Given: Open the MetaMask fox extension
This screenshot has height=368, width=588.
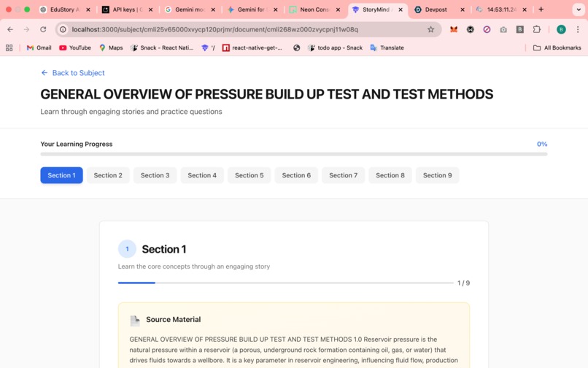Looking at the screenshot, I should [454, 29].
